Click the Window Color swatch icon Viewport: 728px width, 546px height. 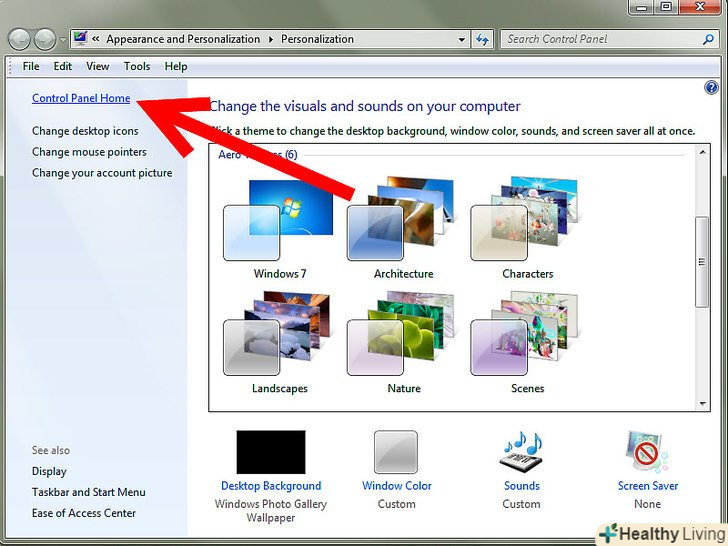[396, 452]
